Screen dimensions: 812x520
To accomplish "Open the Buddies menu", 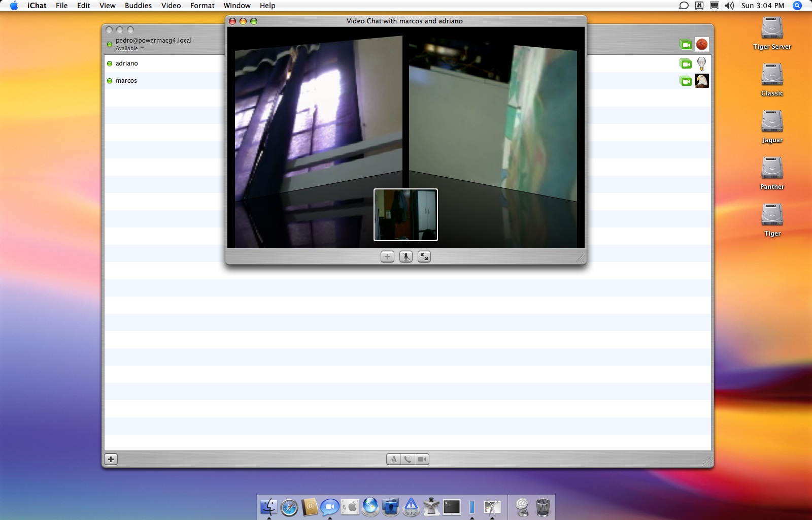I will 138,6.
